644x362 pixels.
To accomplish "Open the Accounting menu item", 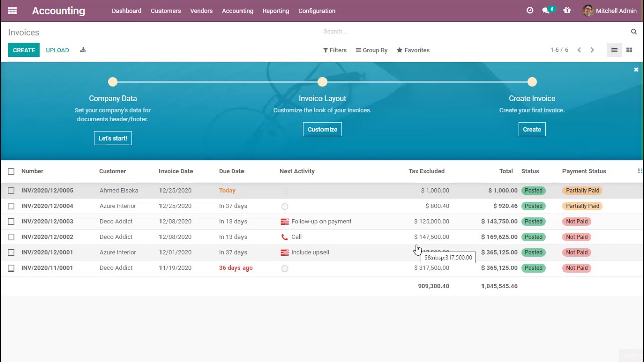I will coord(237,10).
